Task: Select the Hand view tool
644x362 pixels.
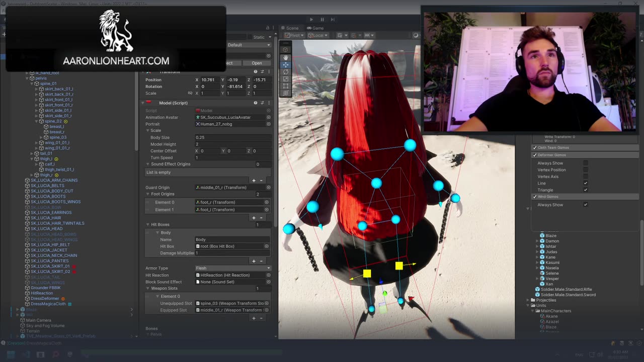Action: tap(286, 58)
